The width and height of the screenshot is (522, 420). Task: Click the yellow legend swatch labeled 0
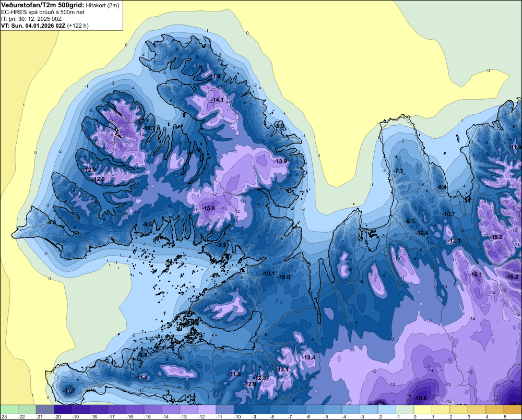pyautogui.click(x=422, y=410)
